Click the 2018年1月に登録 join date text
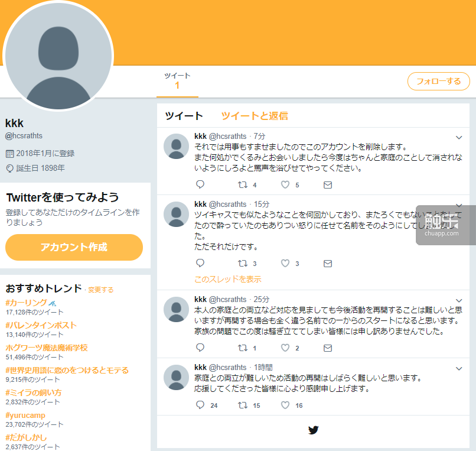 45,154
